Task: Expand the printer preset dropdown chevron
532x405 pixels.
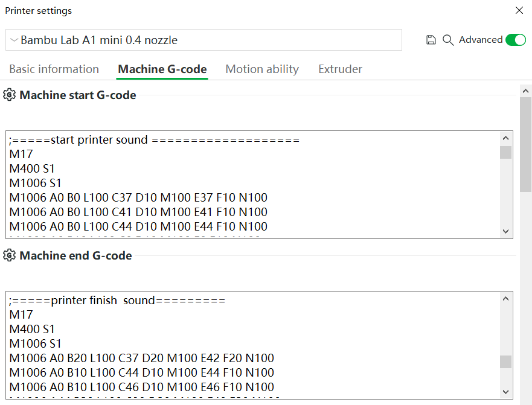Action: [14, 40]
